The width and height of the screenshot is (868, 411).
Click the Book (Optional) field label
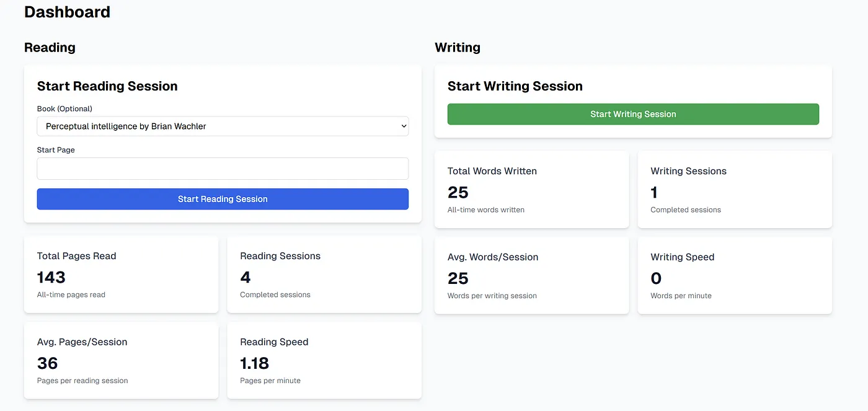coord(64,108)
